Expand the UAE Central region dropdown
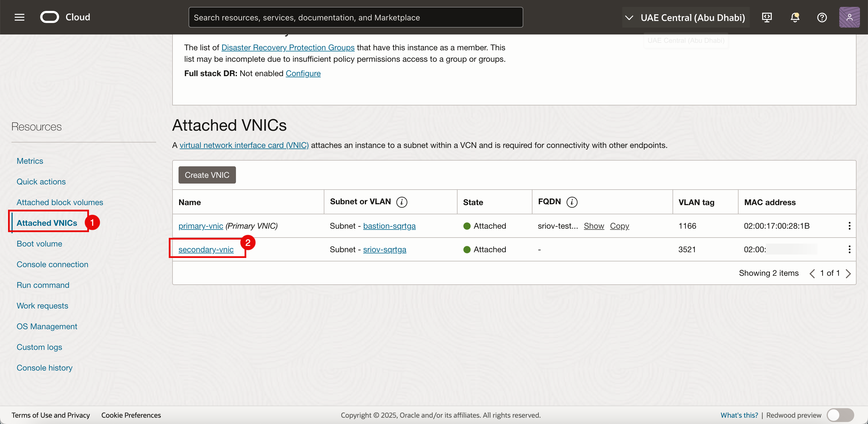 [x=685, y=18]
